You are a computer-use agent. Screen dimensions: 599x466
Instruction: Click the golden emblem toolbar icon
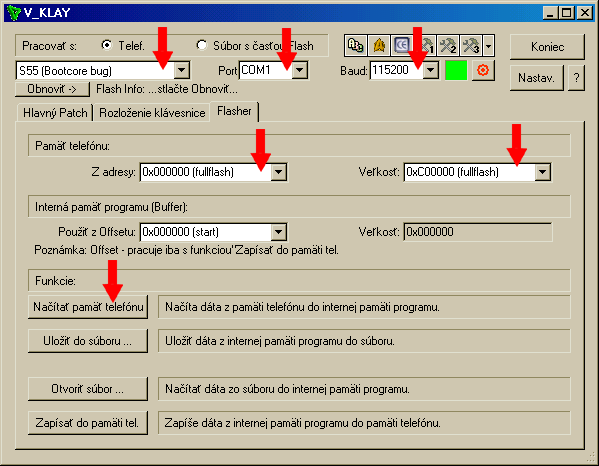[x=379, y=46]
